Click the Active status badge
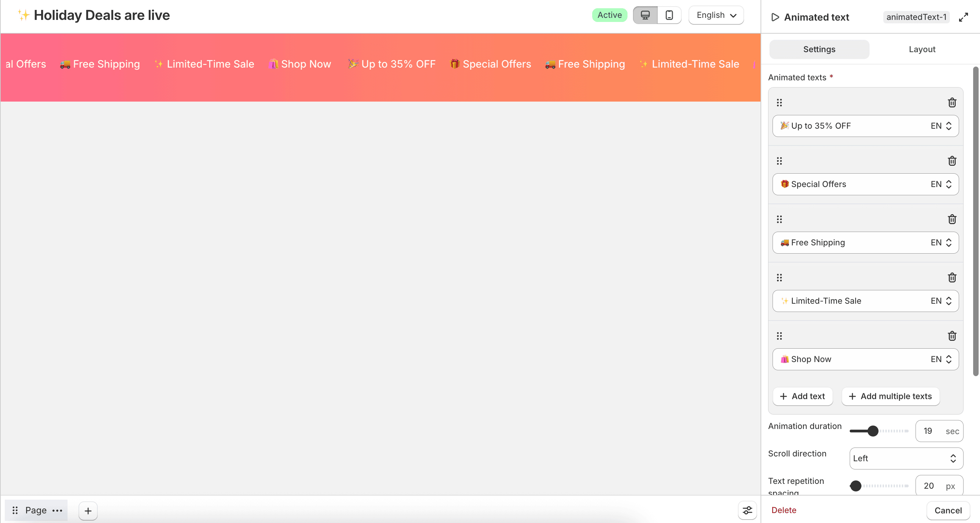 click(609, 15)
